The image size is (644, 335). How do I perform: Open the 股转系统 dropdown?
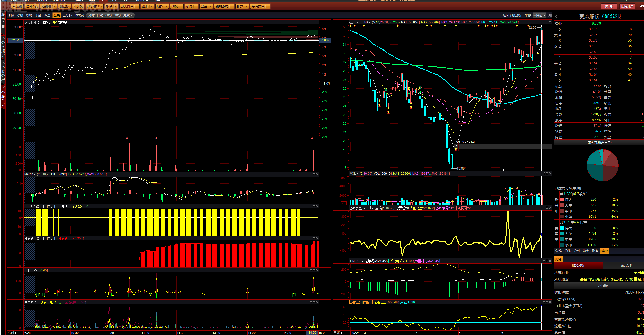tap(224, 6)
